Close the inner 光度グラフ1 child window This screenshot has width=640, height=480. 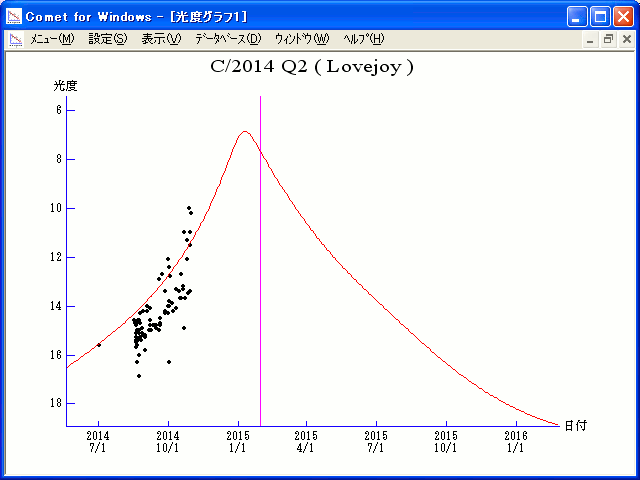(x=627, y=40)
